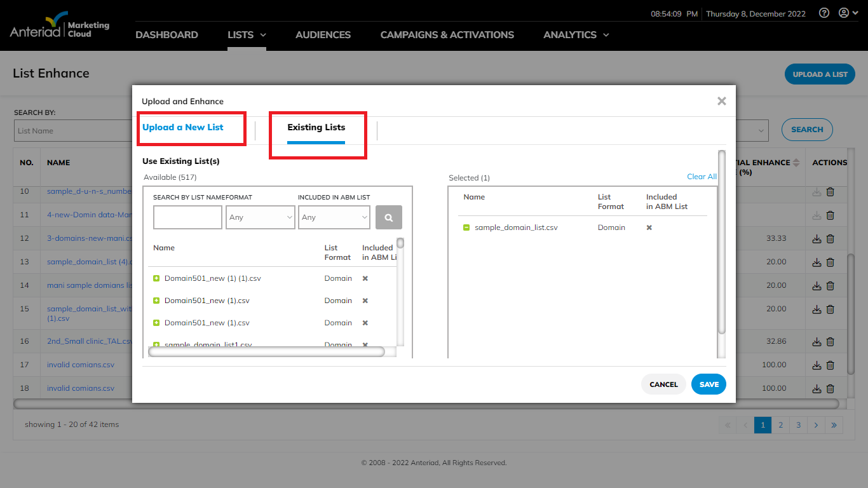Open the user account profile icon
The height and width of the screenshot is (488, 868).
click(844, 13)
